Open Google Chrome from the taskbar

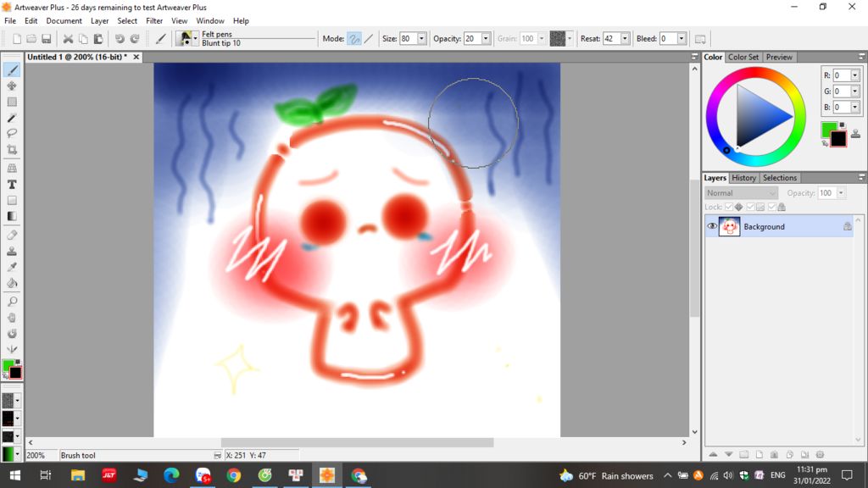pos(234,475)
